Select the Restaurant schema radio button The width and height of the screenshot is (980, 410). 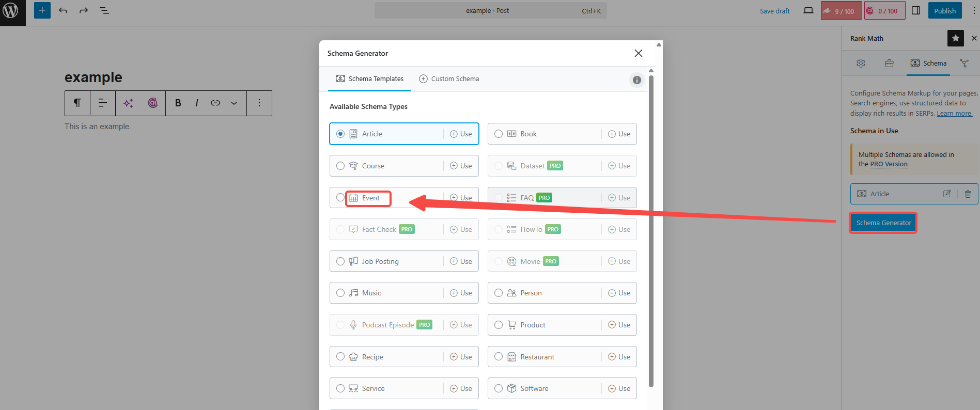point(499,356)
